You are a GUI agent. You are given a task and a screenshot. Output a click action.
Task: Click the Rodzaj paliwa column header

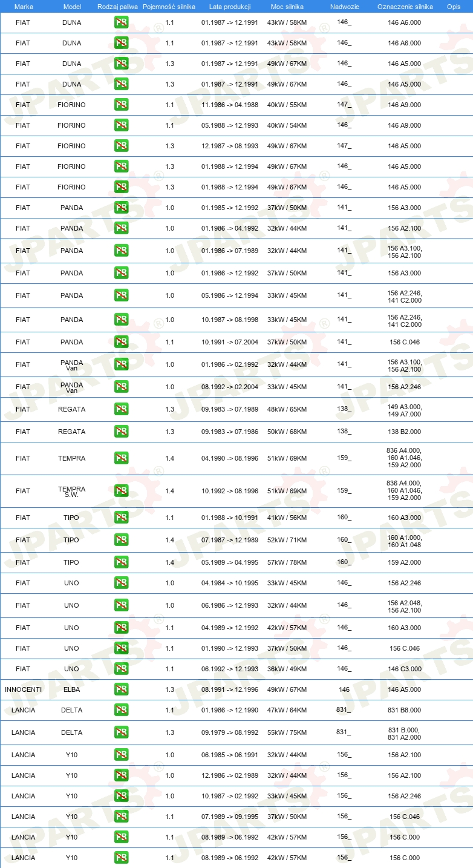click(118, 7)
